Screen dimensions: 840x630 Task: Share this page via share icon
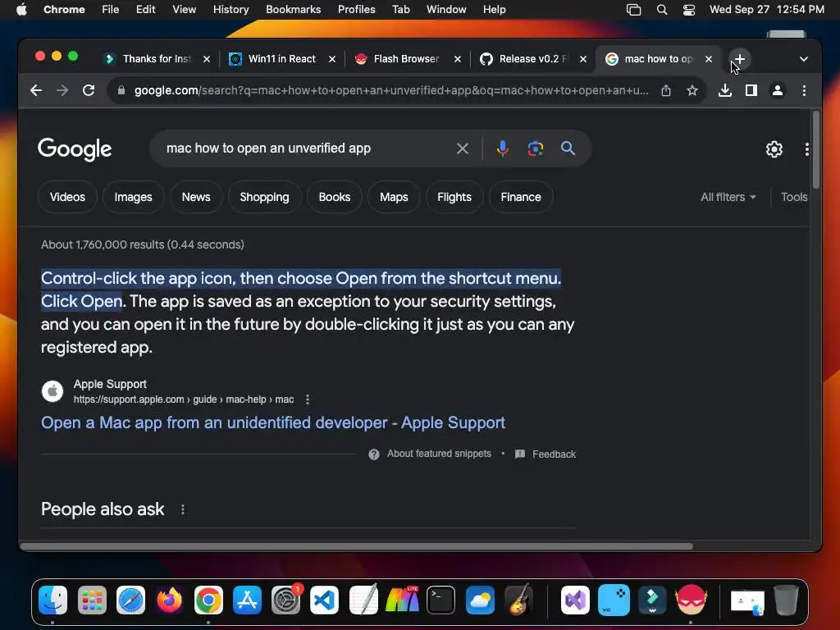666,90
